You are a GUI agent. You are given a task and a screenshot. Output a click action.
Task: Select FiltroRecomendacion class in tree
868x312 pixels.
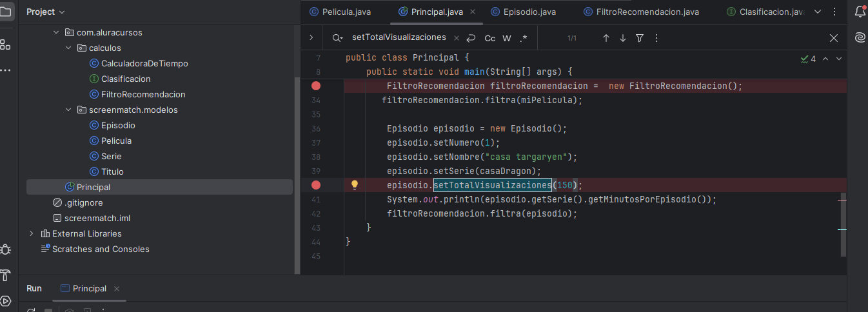[143, 94]
